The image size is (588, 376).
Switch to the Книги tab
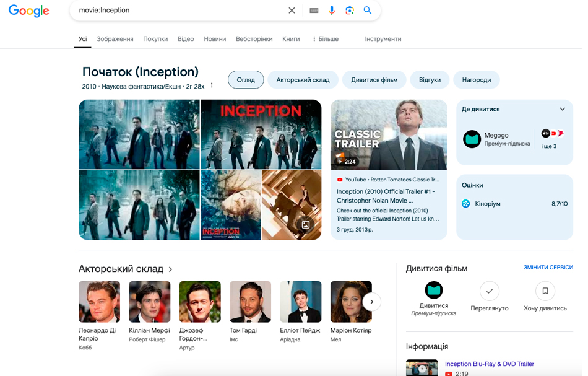coord(291,38)
